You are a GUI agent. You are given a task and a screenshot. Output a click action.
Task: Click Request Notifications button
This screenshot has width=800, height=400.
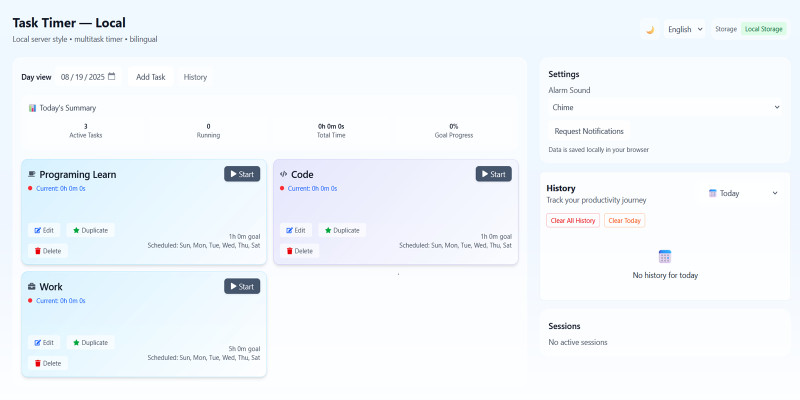589,131
